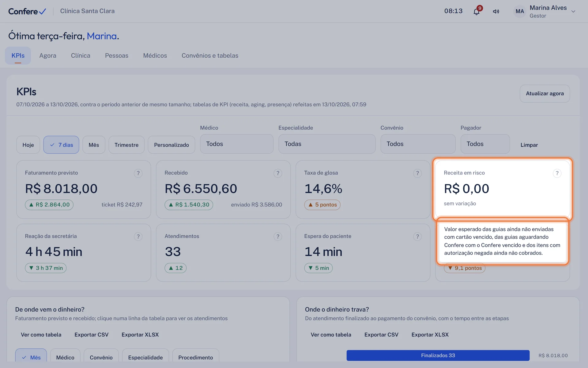Image resolution: width=588 pixels, height=368 pixels.
Task: Open the notifications bell
Action: click(476, 12)
